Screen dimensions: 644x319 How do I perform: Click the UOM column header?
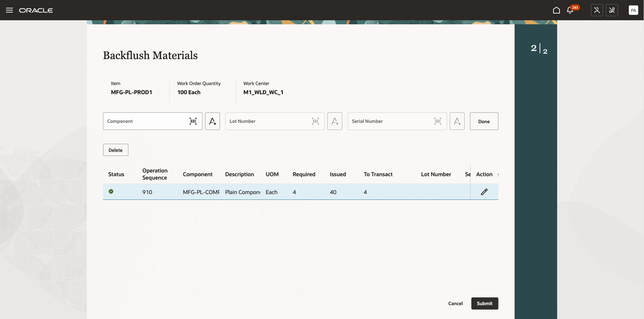coord(272,174)
